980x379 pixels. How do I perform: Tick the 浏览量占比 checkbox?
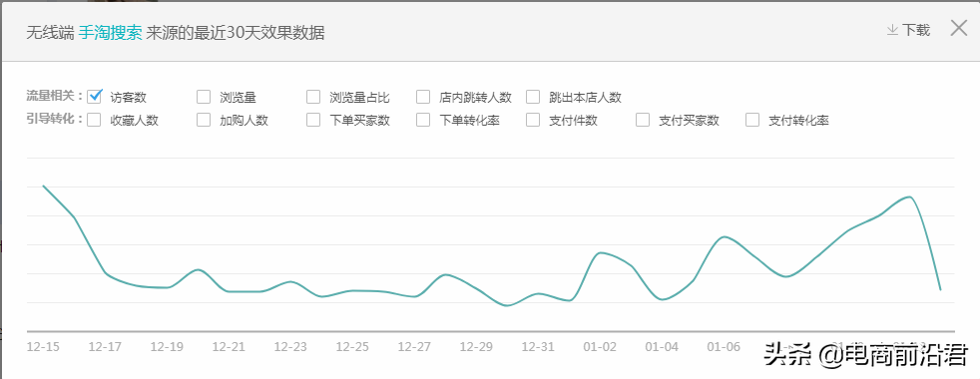click(313, 97)
